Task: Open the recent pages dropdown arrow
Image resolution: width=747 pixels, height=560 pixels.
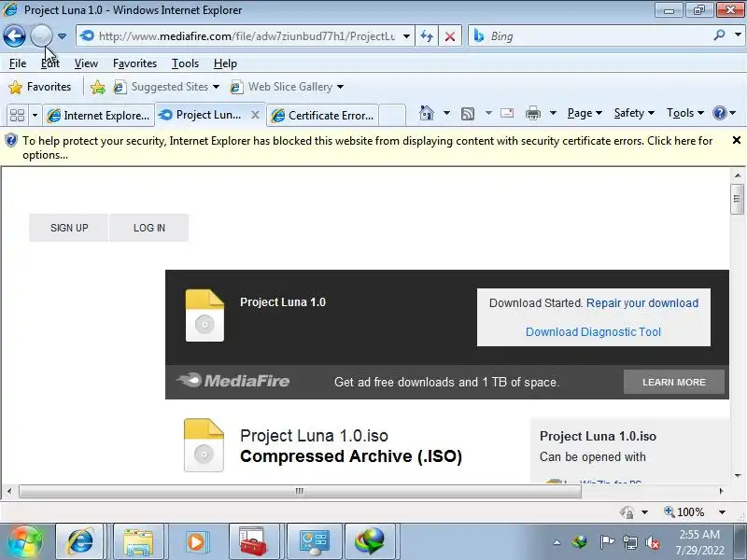Action: [62, 36]
